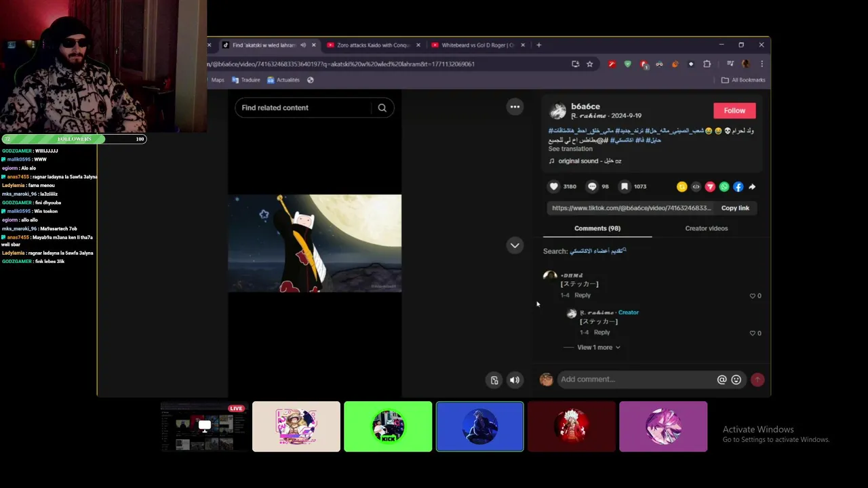868x488 pixels.
Task: Insert a mention with the @ icon
Action: 722,380
